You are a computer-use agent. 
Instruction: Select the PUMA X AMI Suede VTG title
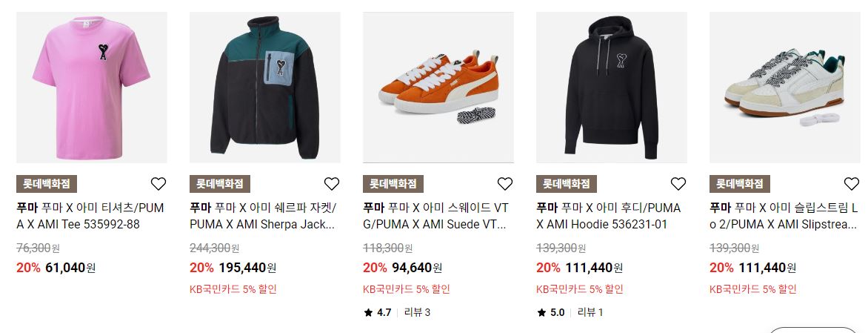pos(436,216)
